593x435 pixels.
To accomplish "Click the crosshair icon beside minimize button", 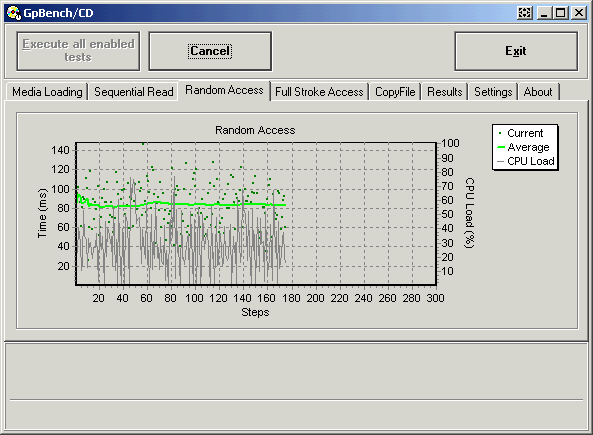I will click(525, 13).
